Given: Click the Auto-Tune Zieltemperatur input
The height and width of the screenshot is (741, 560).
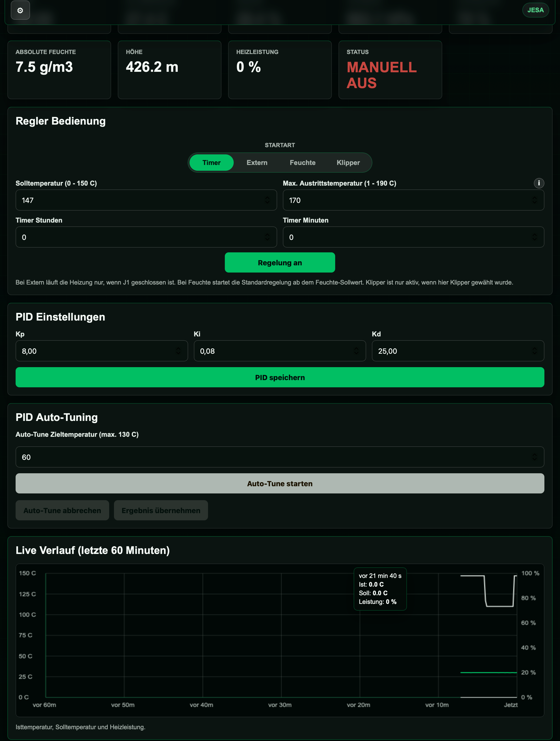Looking at the screenshot, I should click(x=280, y=457).
